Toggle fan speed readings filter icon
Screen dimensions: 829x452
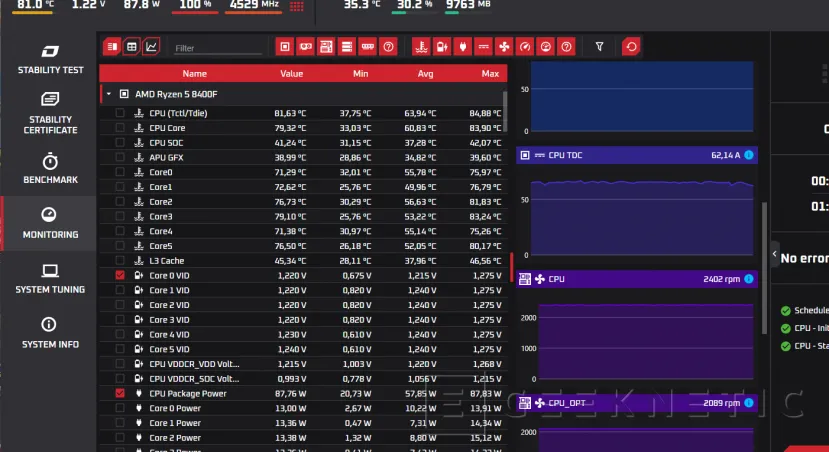[x=504, y=47]
